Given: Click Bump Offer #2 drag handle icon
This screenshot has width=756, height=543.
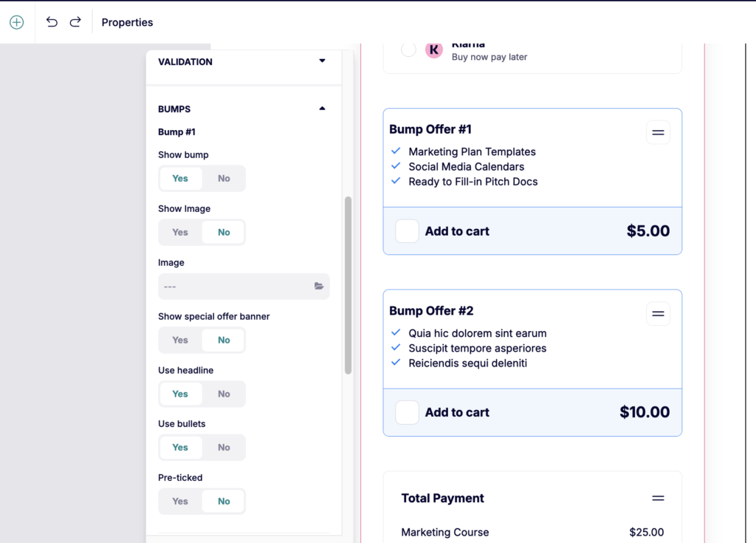Looking at the screenshot, I should point(658,314).
